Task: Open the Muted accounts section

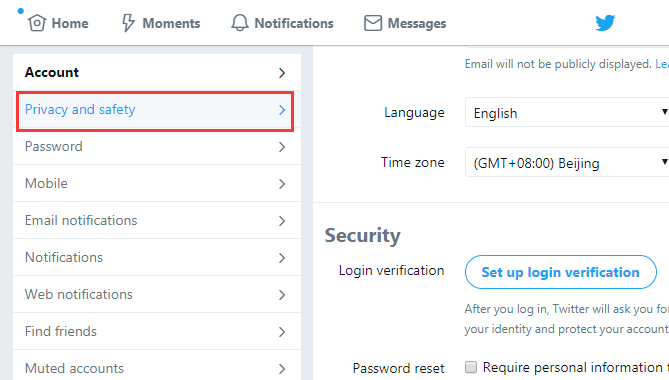Action: tap(157, 366)
